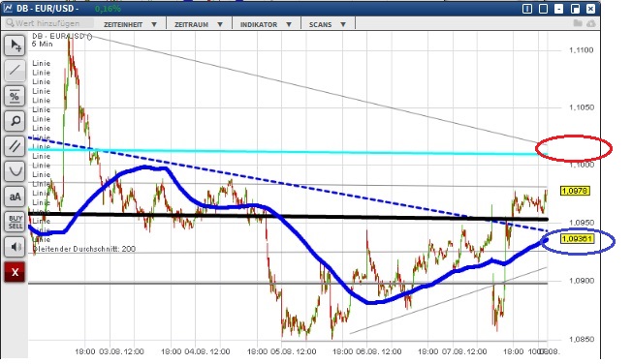Click the yellow 1,09351 price label
632x364 pixels.
point(577,239)
